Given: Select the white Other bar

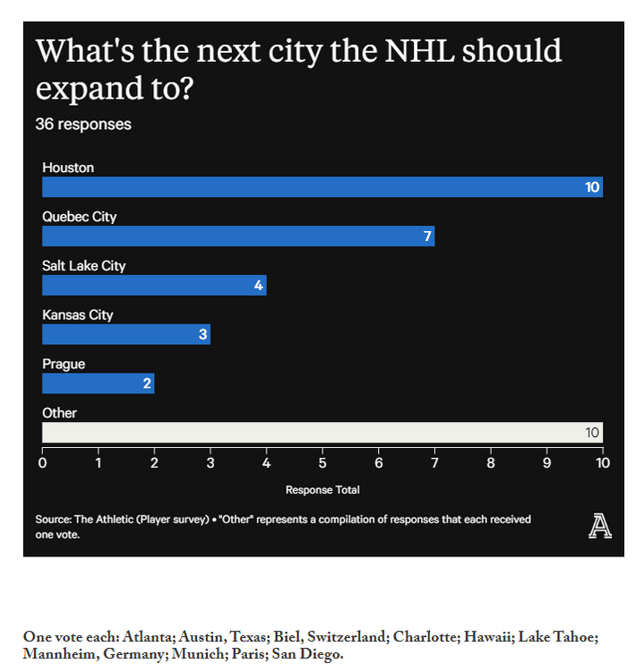Looking at the screenshot, I should (322, 432).
